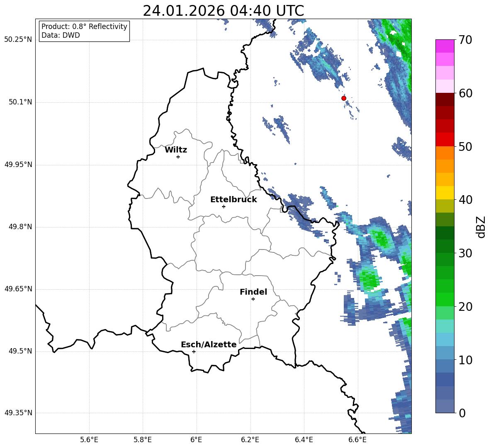Click the title 24.01.2026 04:40 UTC

point(223,11)
